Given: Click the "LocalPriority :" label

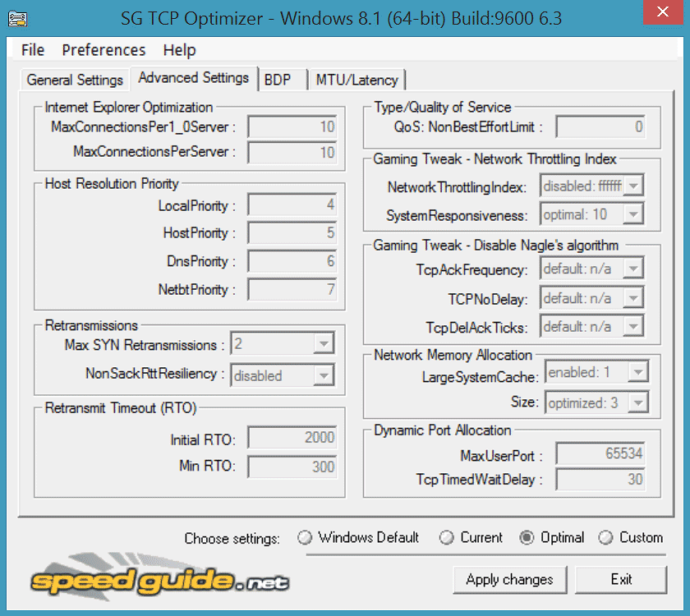Looking at the screenshot, I should [197, 205].
